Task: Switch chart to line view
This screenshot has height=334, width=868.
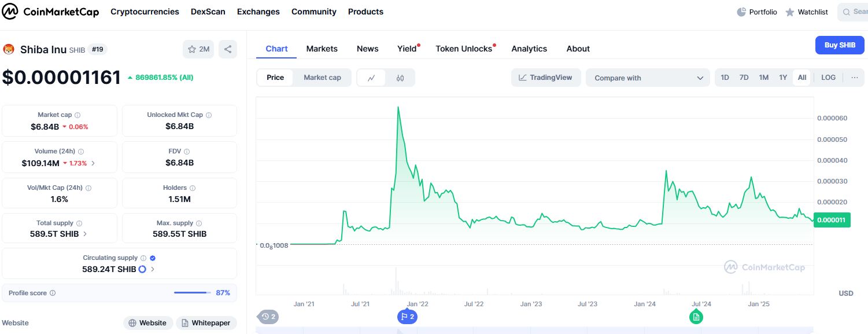Action: pos(372,78)
